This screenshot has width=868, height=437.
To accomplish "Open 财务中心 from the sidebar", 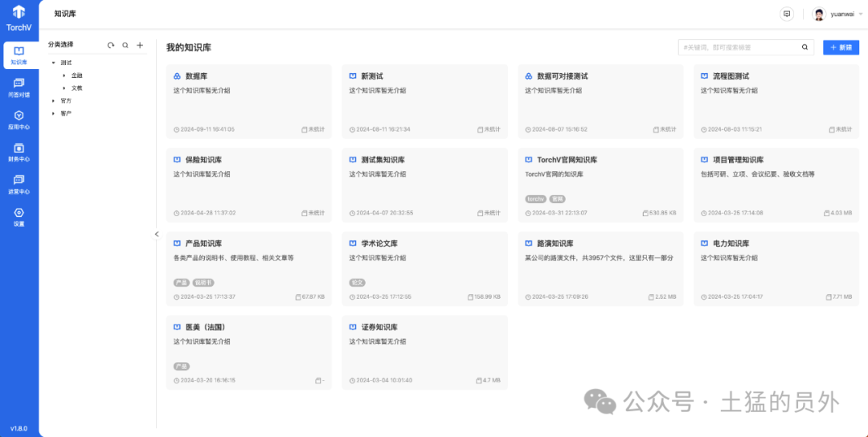I will pos(18,152).
